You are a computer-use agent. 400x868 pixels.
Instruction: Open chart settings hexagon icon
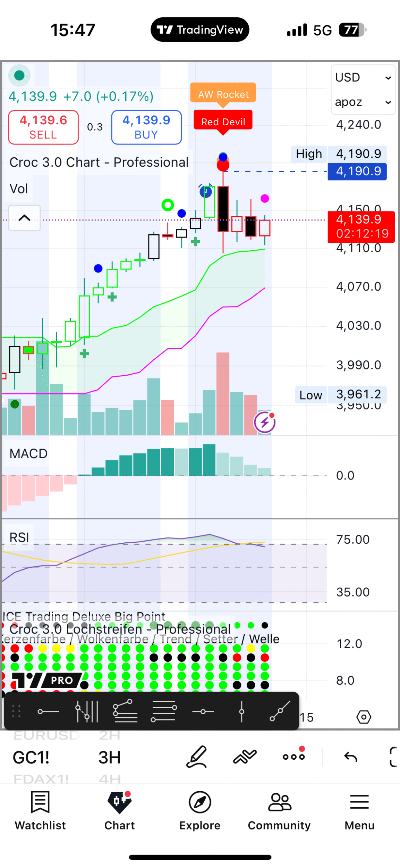(364, 717)
